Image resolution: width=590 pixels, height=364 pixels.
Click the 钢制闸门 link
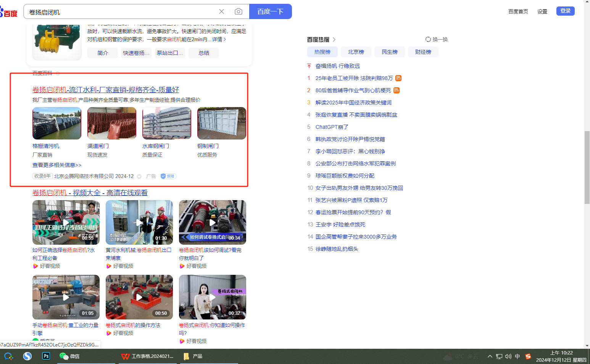(x=208, y=146)
